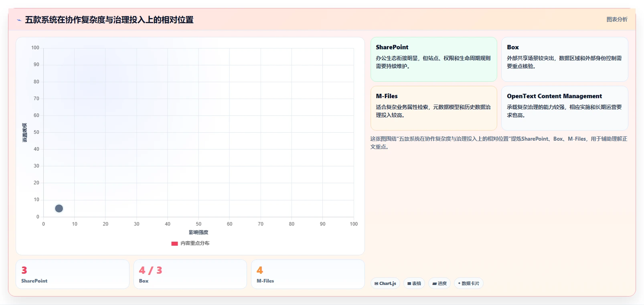Click the 影响强度 x-axis title
This screenshot has width=644, height=305.
click(x=198, y=232)
